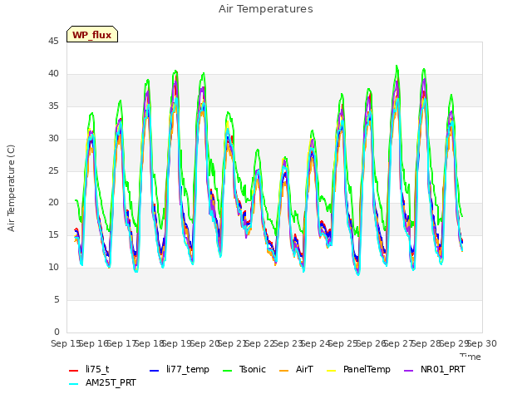Screen dimensions: 532x399
Task: Click the Air Temperature (C) axis title
Action: click(x=11, y=188)
